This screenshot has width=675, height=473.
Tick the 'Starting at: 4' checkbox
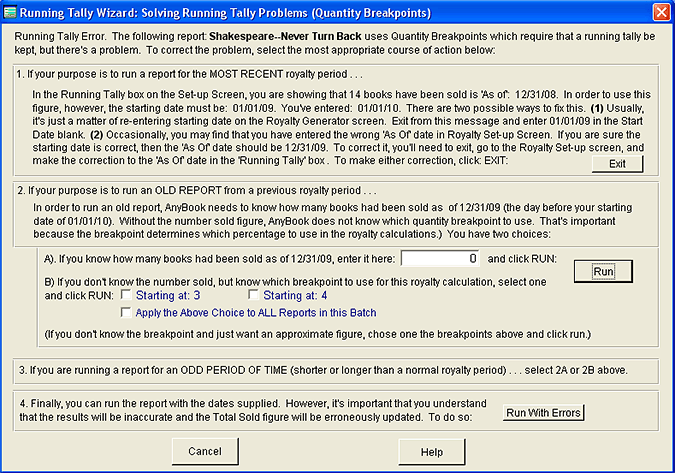coord(254,296)
